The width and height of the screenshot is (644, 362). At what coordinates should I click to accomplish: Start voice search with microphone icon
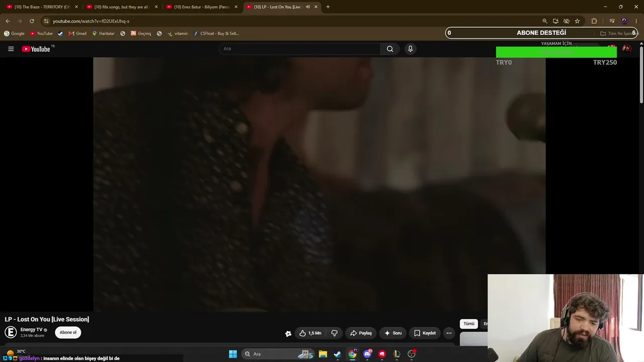(x=410, y=49)
